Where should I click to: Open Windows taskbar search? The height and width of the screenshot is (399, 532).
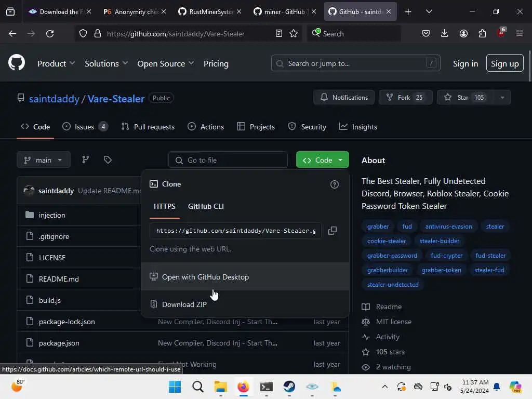tap(198, 387)
